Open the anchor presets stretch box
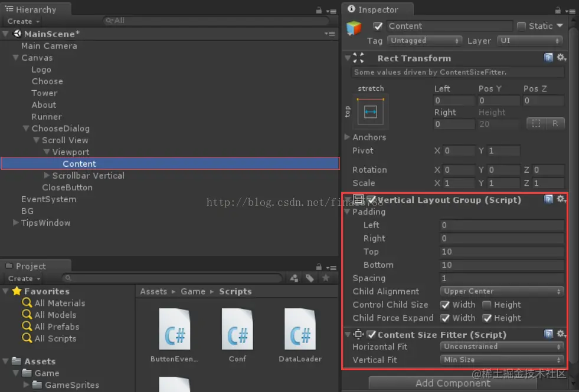579x392 pixels. 371,111
